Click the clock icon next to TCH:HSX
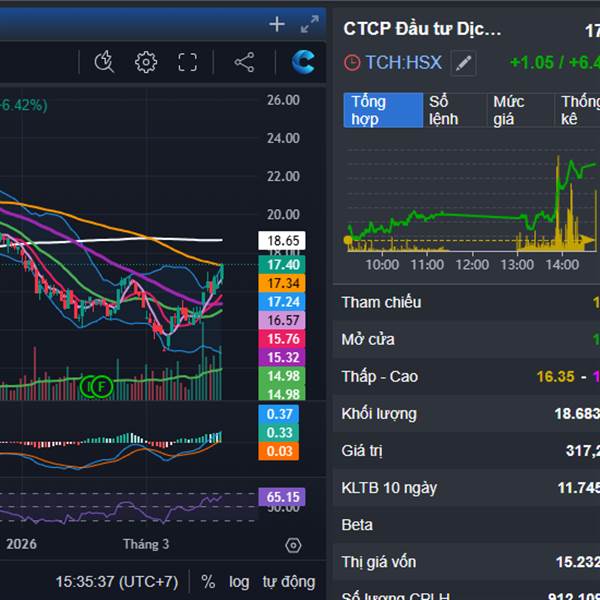This screenshot has height=600, width=600. [352, 62]
